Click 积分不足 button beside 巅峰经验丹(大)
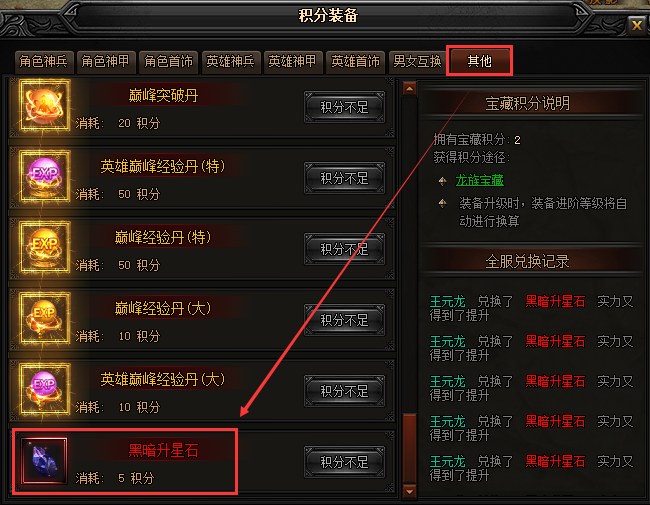650x505 pixels. (x=344, y=320)
